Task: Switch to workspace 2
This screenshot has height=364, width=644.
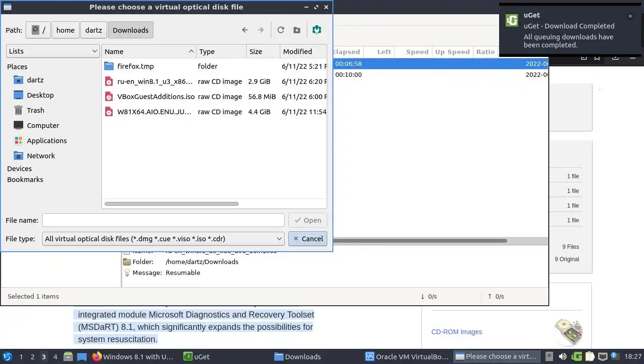Action: click(32, 356)
